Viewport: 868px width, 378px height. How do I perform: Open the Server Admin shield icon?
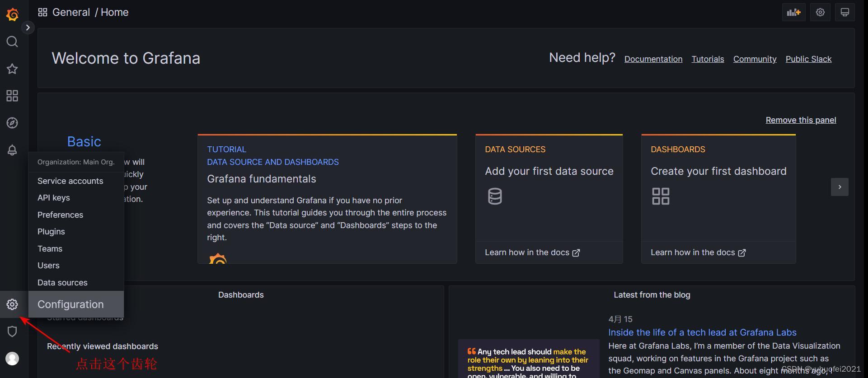point(12,331)
